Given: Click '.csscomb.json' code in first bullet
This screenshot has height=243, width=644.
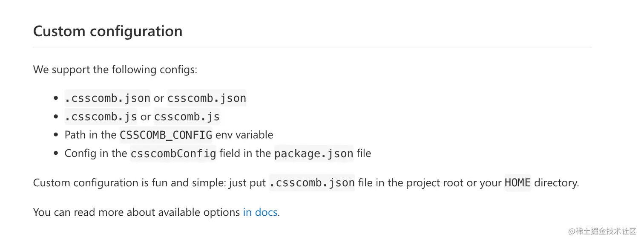Looking at the screenshot, I should point(107,98).
